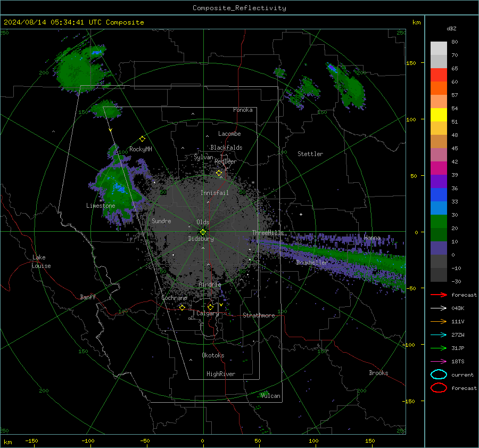479x448 pixels.
Task: Select the 39 dBZ magenta color swatch
Action: (x=439, y=168)
